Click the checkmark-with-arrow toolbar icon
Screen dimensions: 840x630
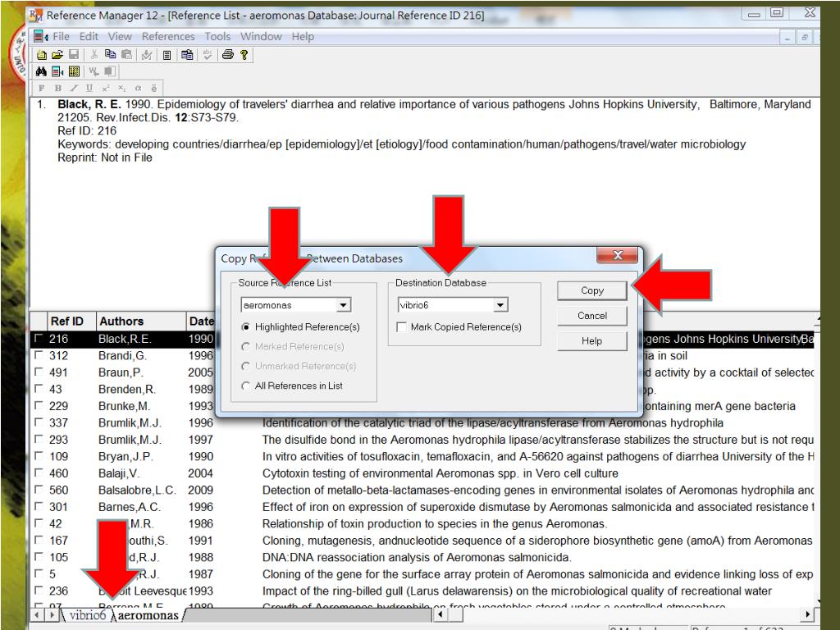146,55
